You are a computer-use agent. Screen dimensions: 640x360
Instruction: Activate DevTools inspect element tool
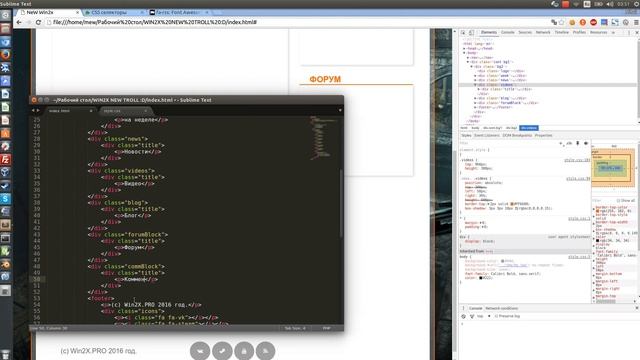tap(463, 32)
